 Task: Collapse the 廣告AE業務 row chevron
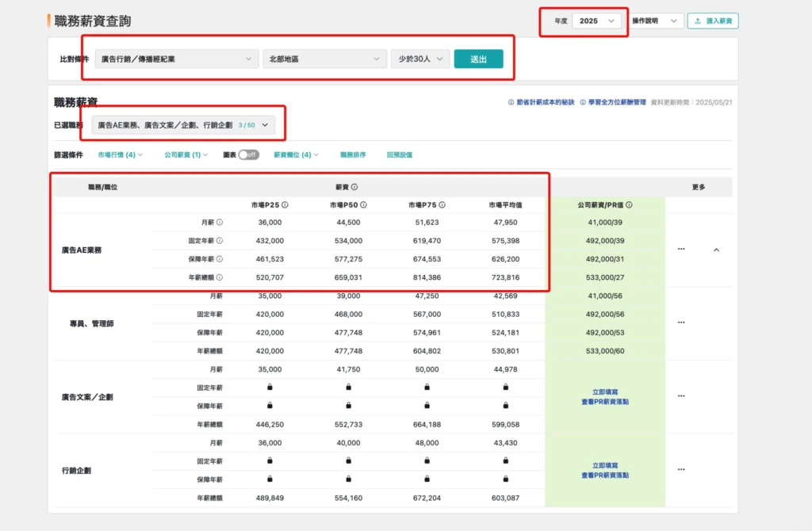coord(716,250)
